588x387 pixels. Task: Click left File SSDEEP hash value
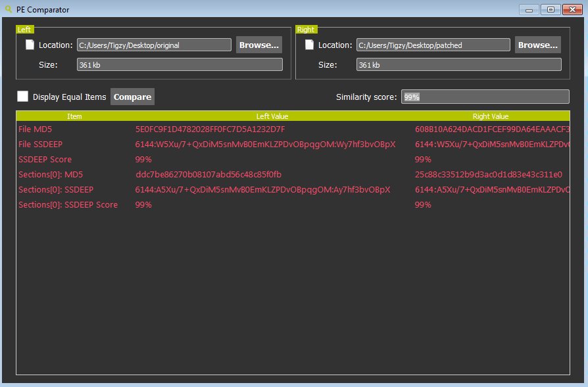coord(265,145)
